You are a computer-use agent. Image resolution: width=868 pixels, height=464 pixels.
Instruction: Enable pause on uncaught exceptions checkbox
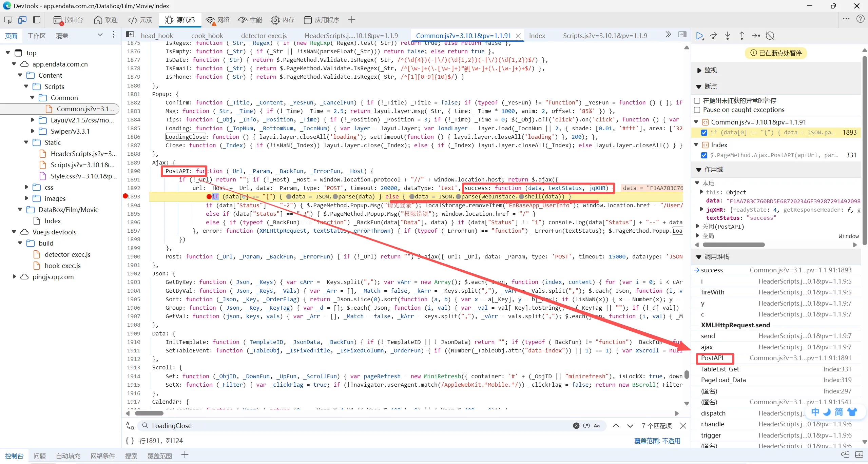pos(697,100)
